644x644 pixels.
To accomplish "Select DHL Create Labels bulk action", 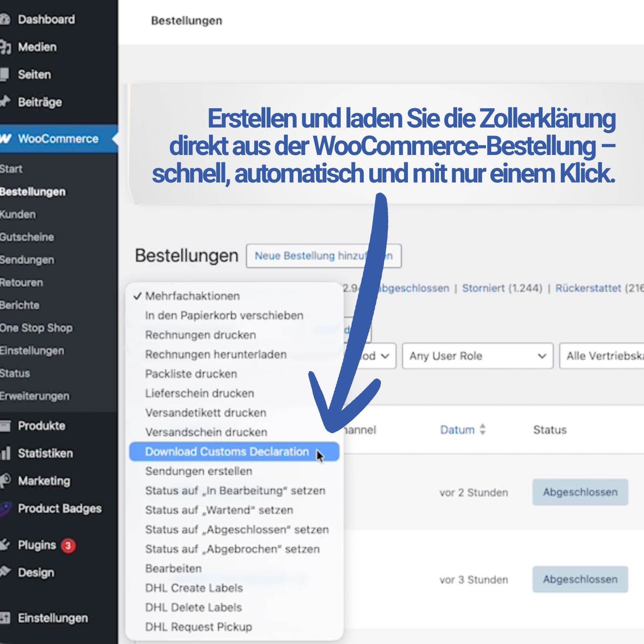I will click(194, 588).
